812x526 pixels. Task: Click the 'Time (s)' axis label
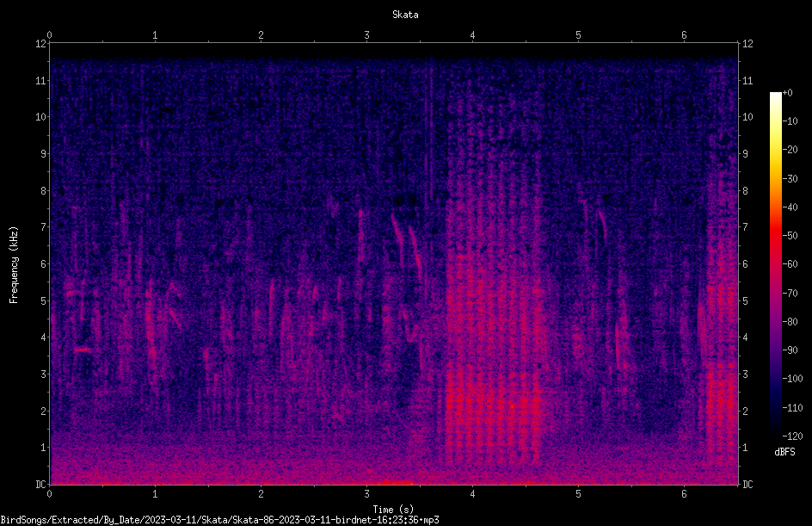coord(393,510)
